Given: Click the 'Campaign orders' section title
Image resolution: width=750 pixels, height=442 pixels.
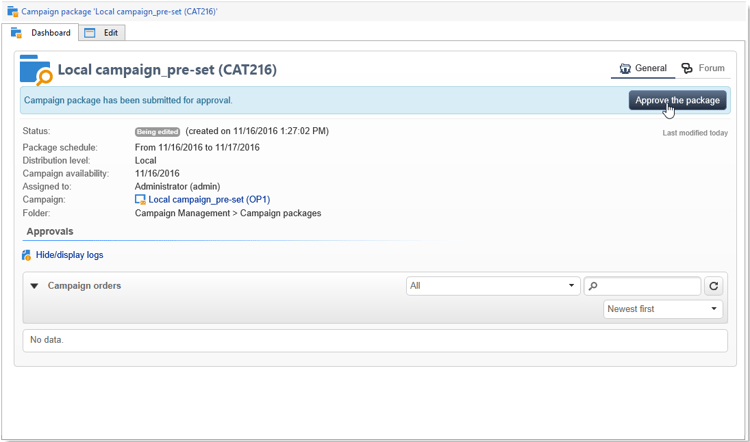Looking at the screenshot, I should 84,286.
